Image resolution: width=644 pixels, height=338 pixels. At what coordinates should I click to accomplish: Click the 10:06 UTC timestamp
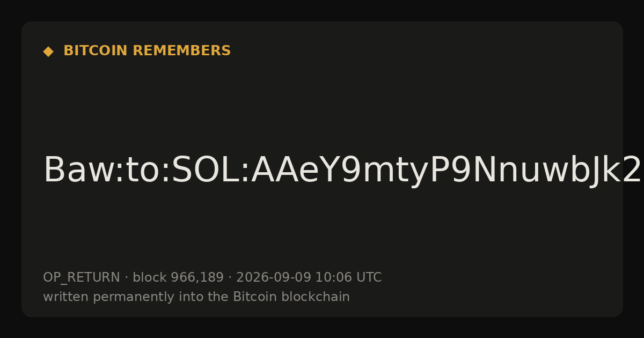348,277
